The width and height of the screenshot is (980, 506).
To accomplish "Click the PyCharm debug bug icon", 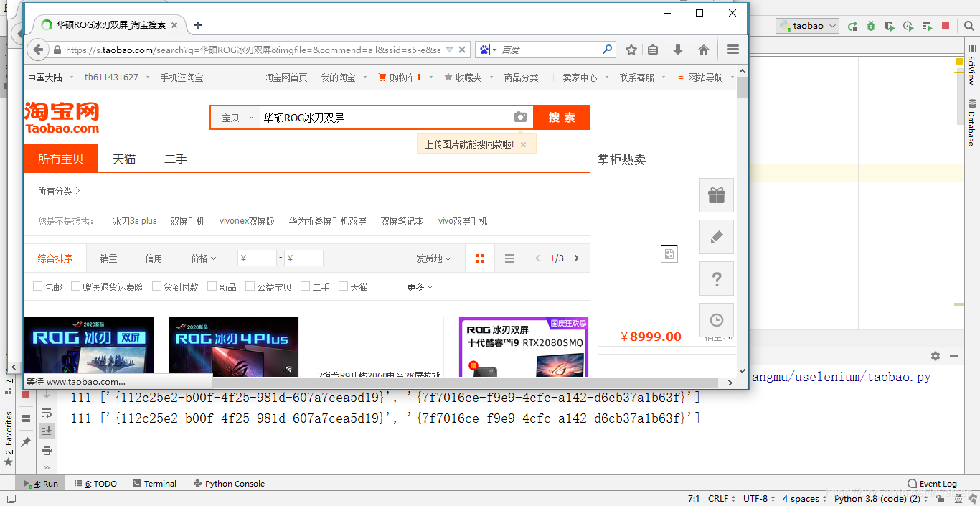I will pos(871,26).
